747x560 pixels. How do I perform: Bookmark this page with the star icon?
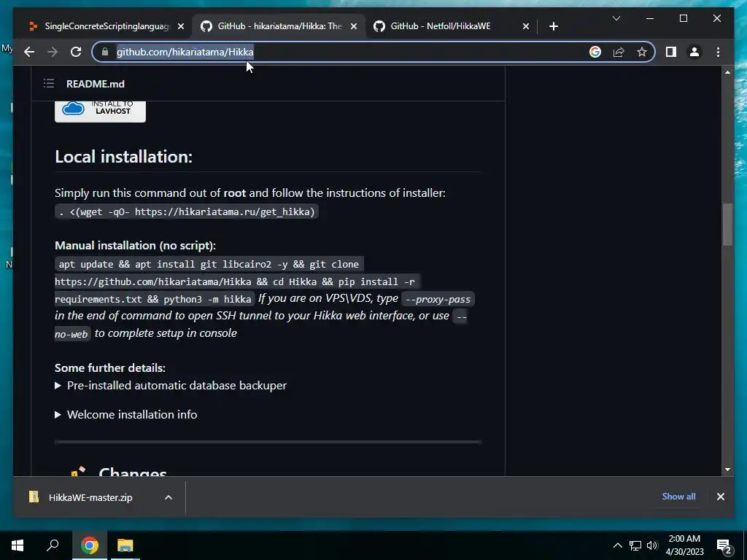click(x=642, y=52)
